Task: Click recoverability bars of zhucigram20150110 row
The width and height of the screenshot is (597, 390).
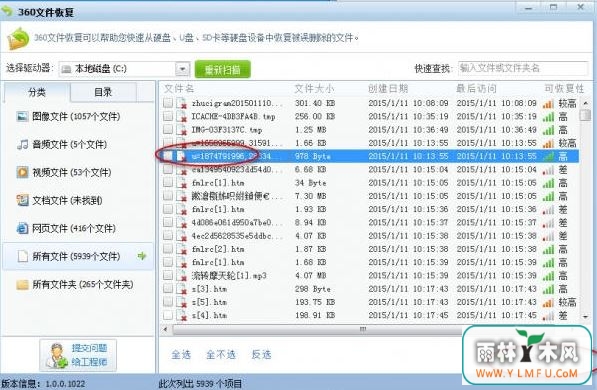Action: (548, 103)
